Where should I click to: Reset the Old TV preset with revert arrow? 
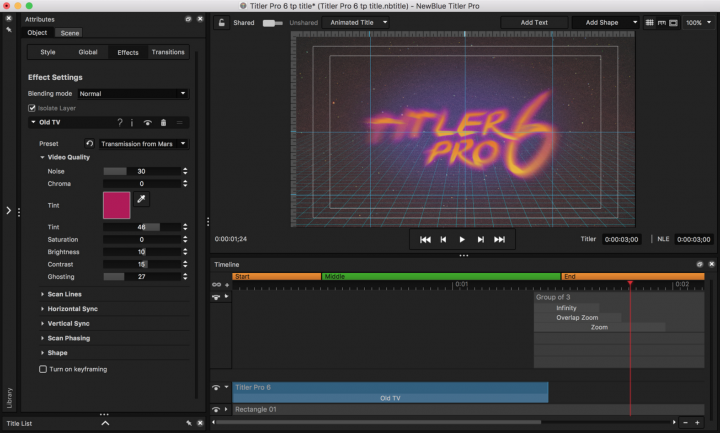[90, 143]
